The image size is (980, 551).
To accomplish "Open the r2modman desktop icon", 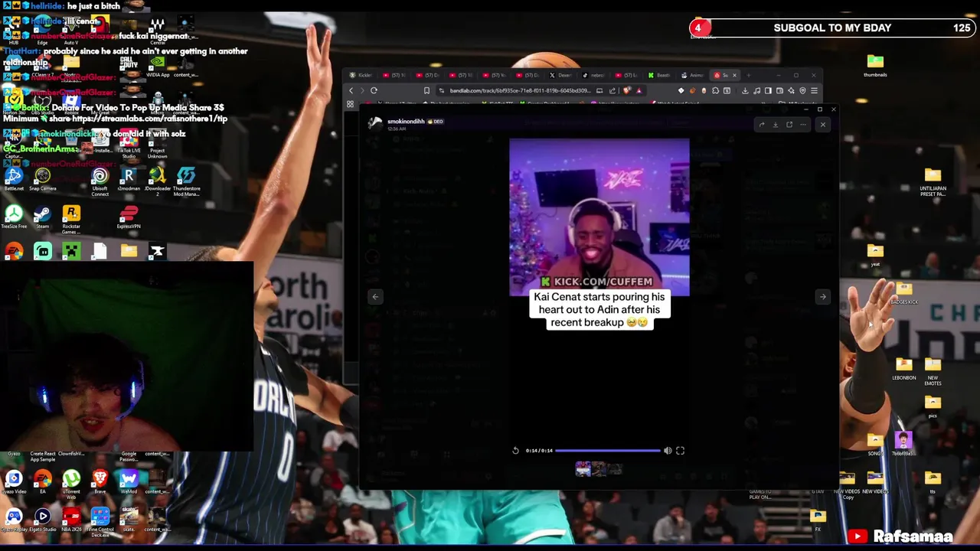I will 129,179.
